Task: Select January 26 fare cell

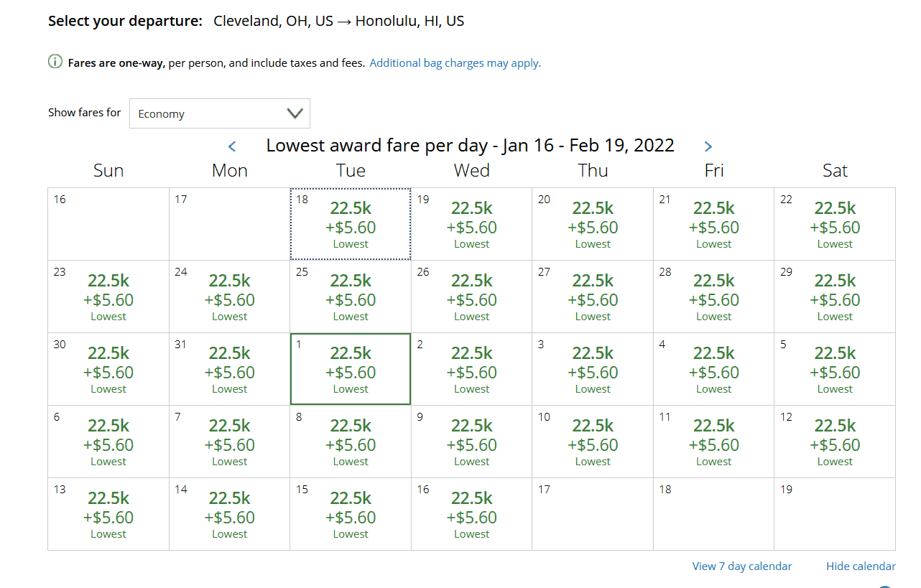Action: click(x=472, y=297)
